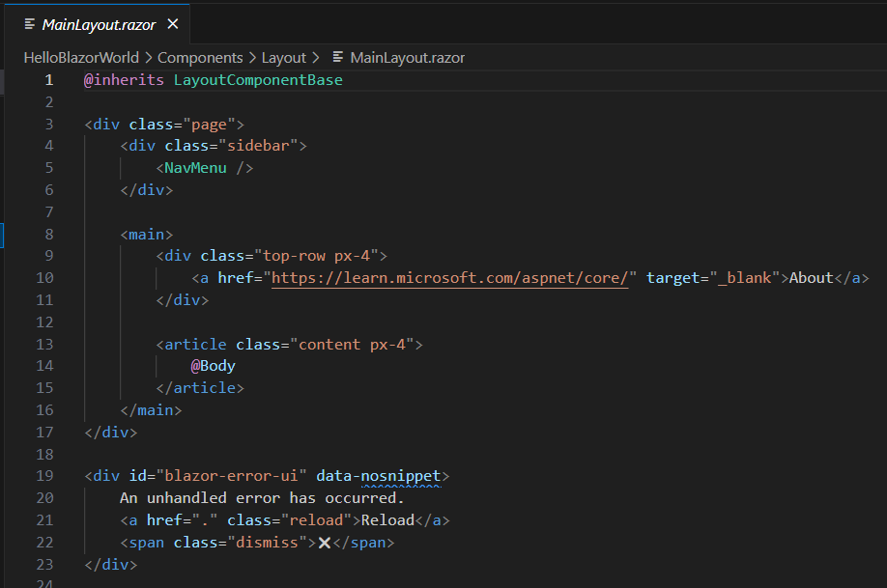Viewport: 887px width, 588px height.
Task: Click the active item indicator on the left activity bar
Action: tap(3, 234)
